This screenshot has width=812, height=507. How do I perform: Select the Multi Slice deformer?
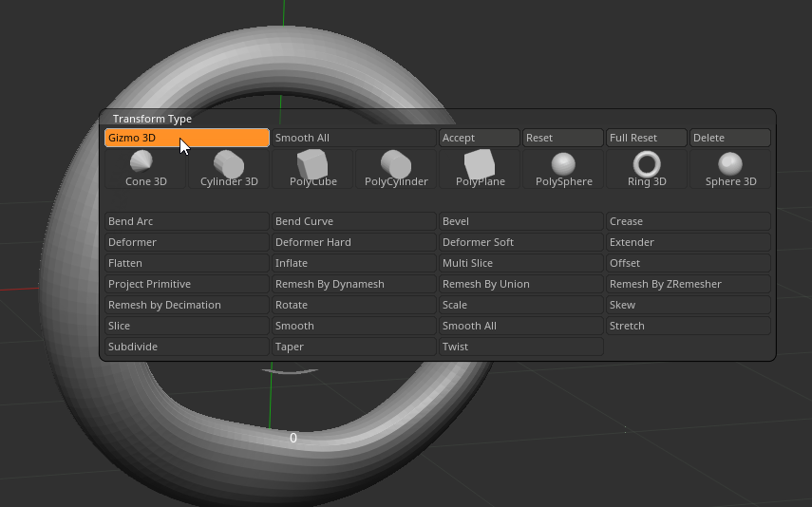coord(520,263)
